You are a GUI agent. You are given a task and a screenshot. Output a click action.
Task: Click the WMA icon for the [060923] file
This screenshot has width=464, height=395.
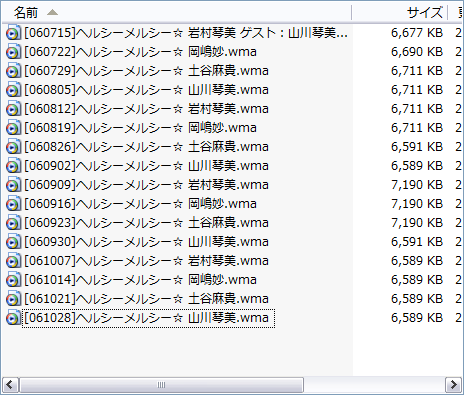[x=13, y=223]
